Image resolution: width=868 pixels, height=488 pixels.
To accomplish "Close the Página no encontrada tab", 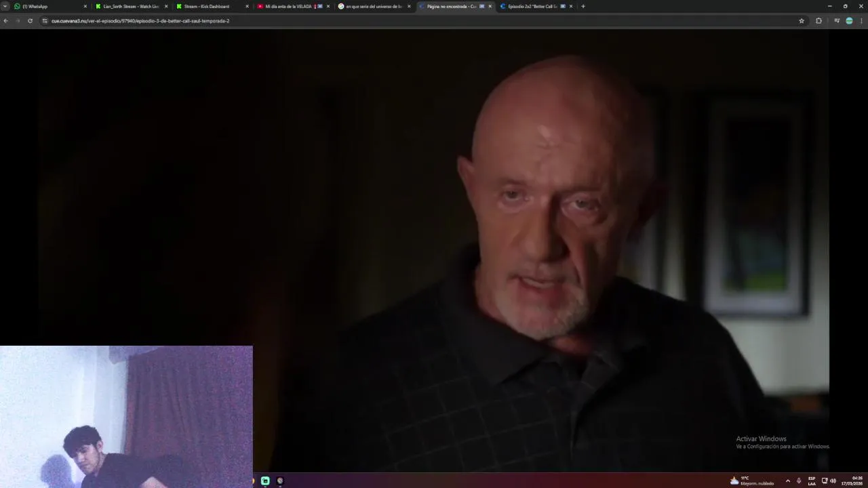I will tap(490, 6).
